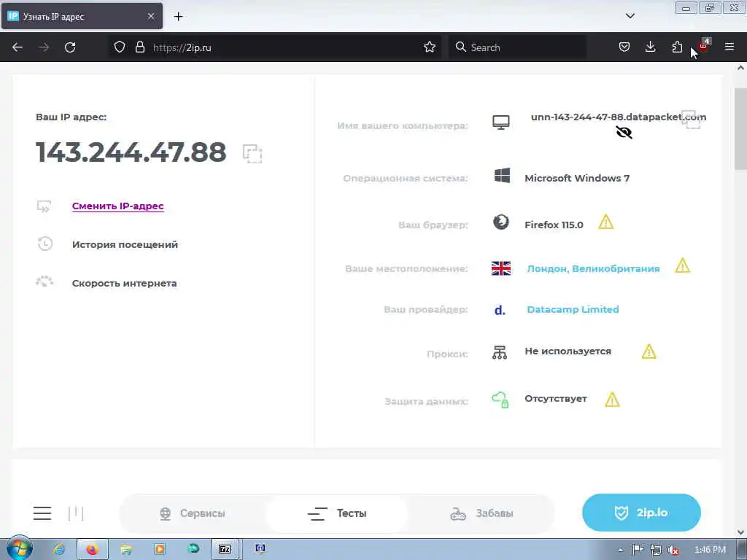Click the computer monitor icon
The width and height of the screenshot is (747, 560).
tap(500, 122)
